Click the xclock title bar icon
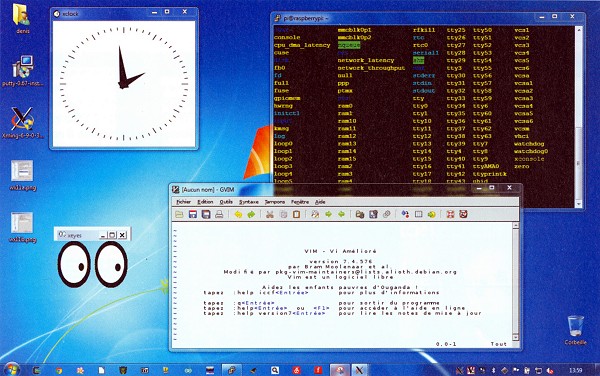This screenshot has width=600, height=376. [57, 13]
